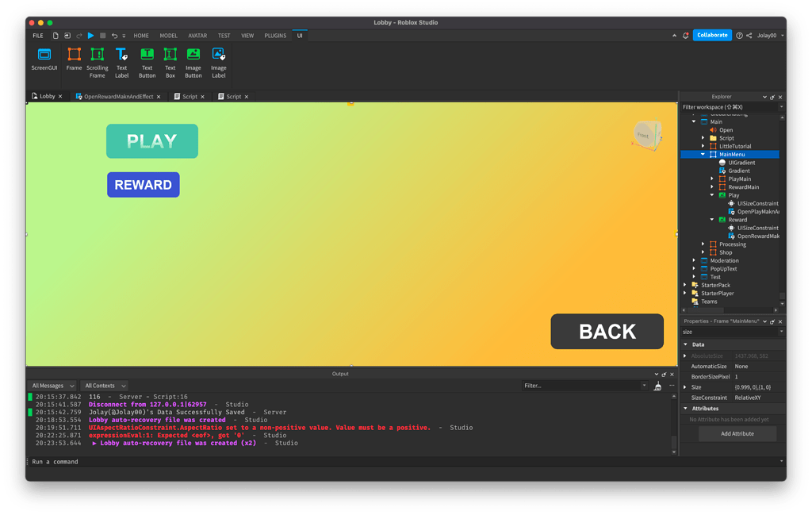812x515 pixels.
Task: Switch to the MODEL ribbon tab
Action: 168,35
